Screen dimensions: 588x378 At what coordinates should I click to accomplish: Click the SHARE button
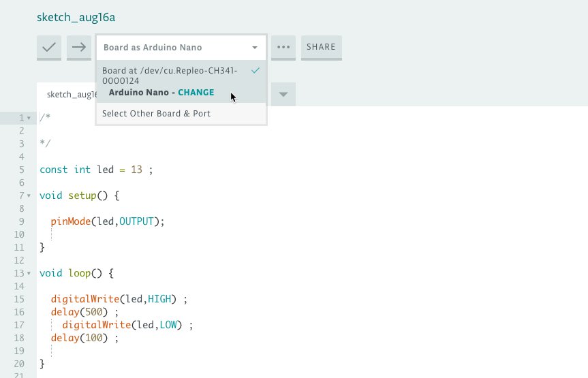coord(322,48)
